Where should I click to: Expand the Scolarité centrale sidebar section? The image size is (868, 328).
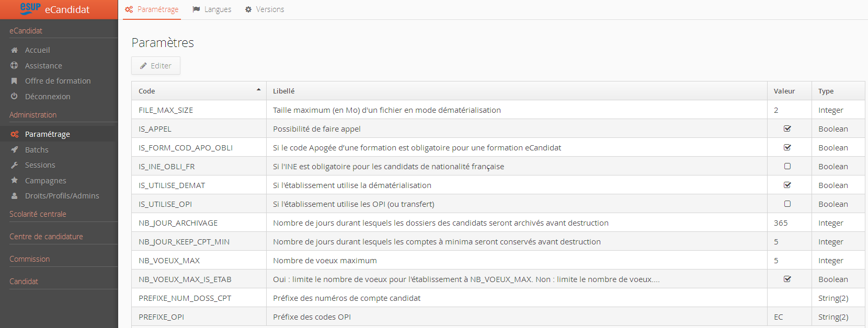(x=38, y=214)
